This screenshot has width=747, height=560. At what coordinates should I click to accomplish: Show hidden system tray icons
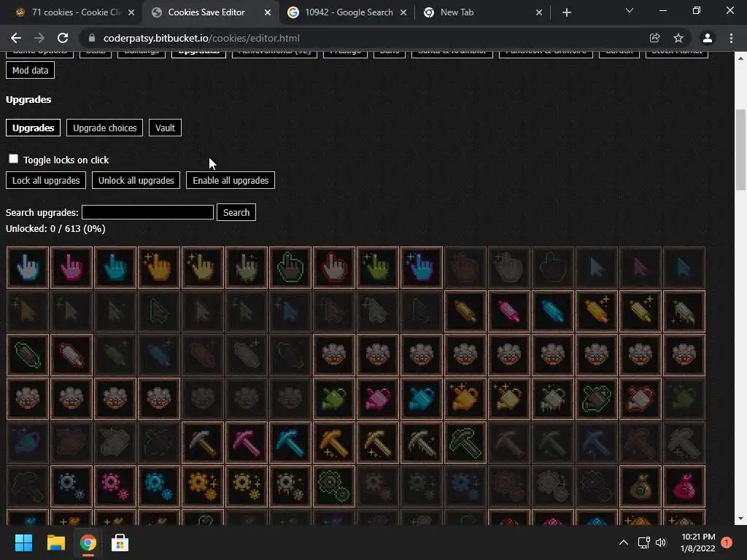click(x=623, y=542)
